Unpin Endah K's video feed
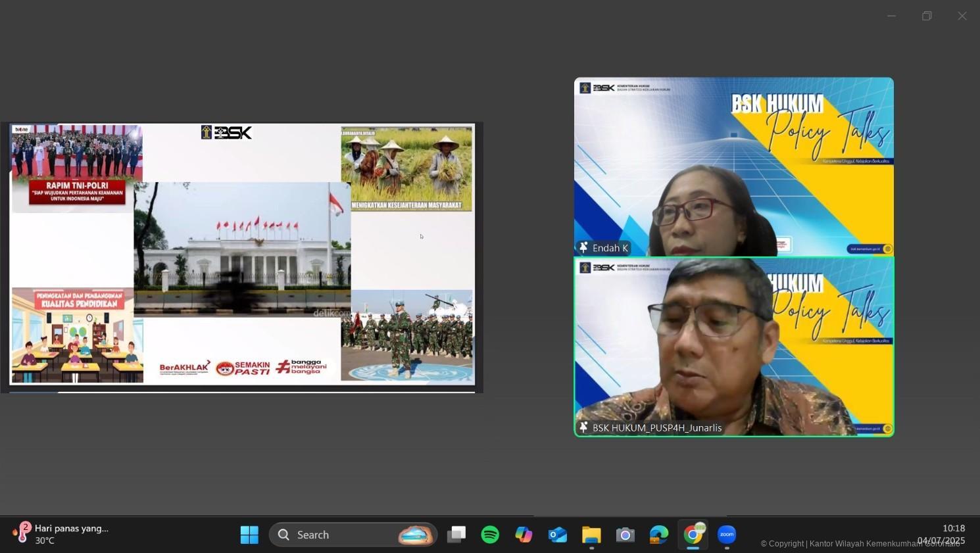The height and width of the screenshot is (553, 980). coord(583,248)
